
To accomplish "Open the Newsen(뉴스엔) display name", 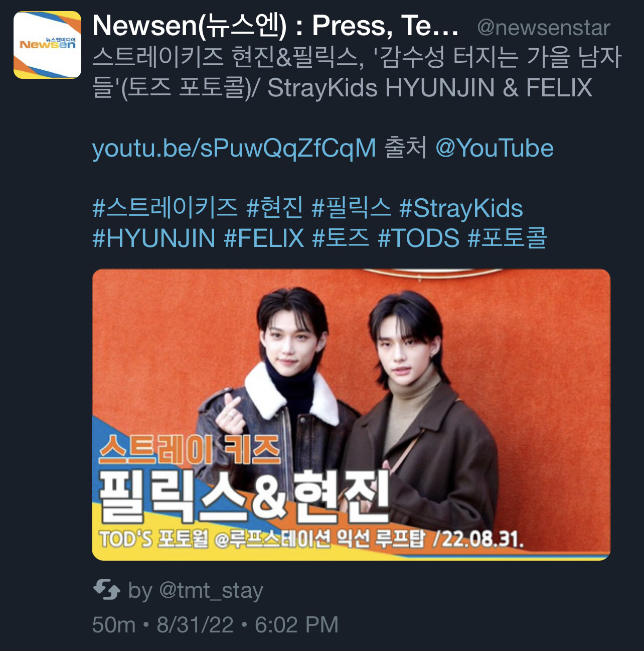I will click(275, 25).
